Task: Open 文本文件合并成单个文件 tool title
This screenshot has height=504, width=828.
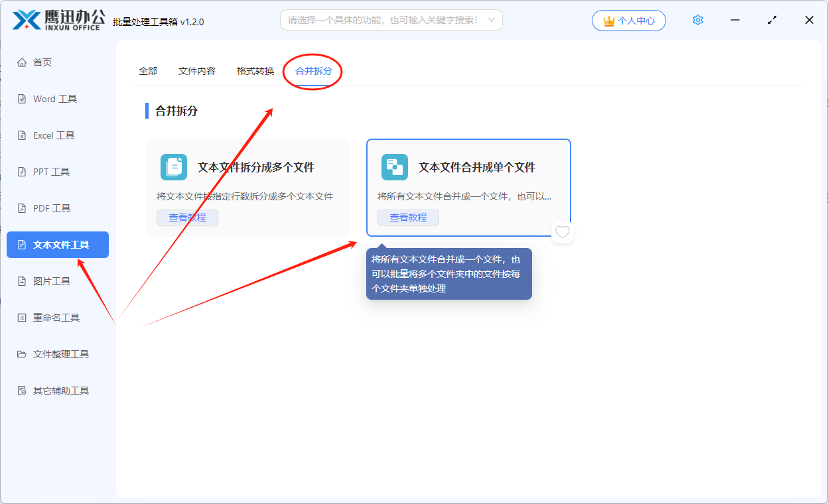Action: coord(477,168)
